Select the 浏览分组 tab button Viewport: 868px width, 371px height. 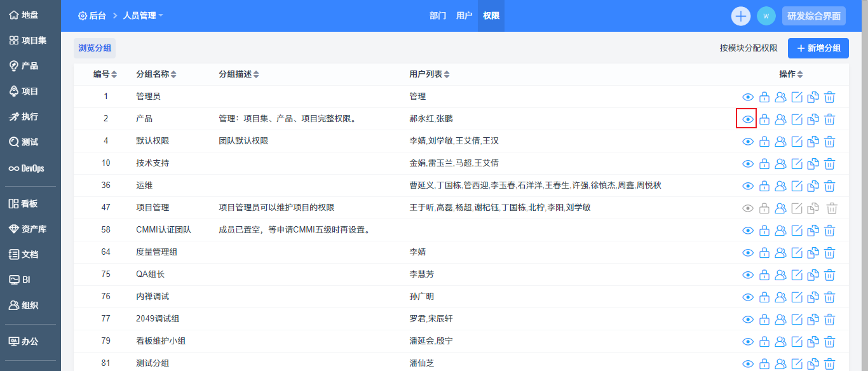point(95,48)
